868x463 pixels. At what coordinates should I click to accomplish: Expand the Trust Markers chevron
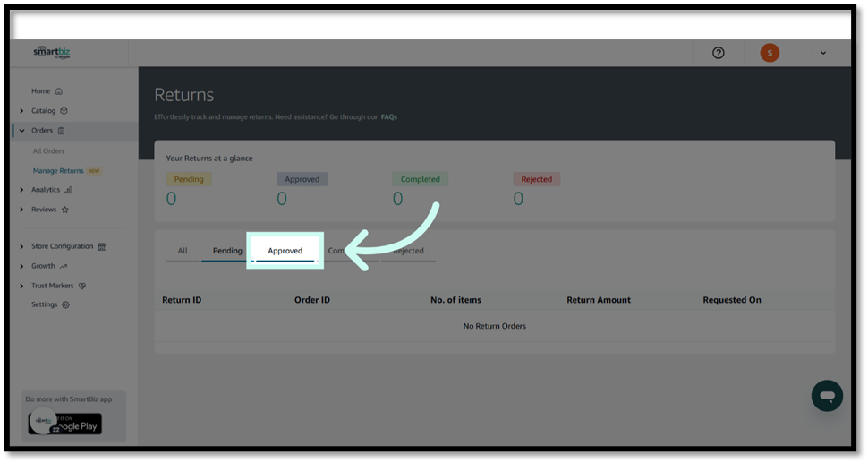click(21, 286)
